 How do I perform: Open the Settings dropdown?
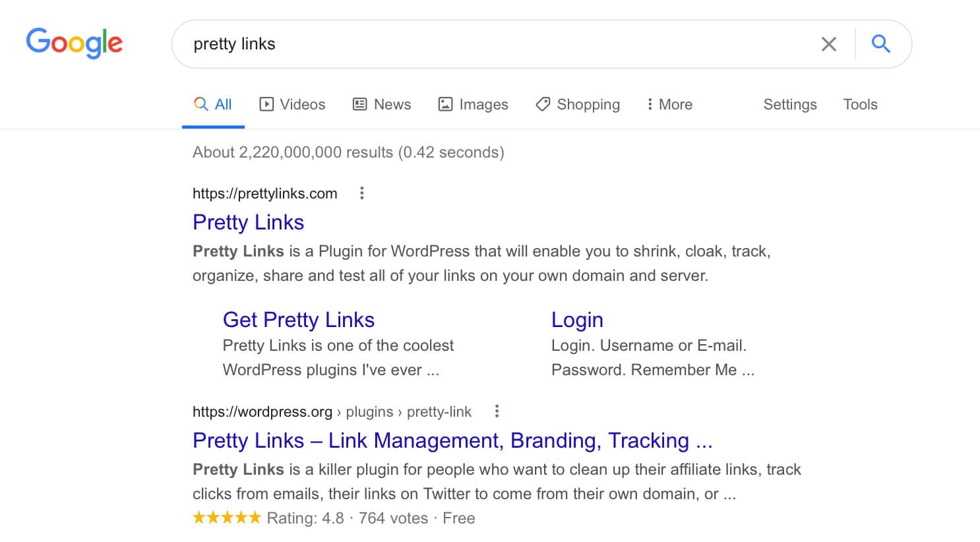[790, 104]
